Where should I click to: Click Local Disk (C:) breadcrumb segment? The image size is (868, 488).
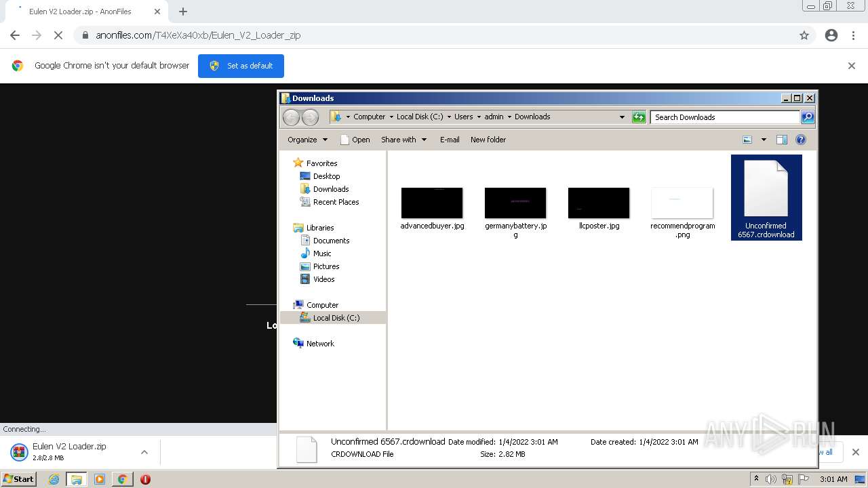(420, 117)
